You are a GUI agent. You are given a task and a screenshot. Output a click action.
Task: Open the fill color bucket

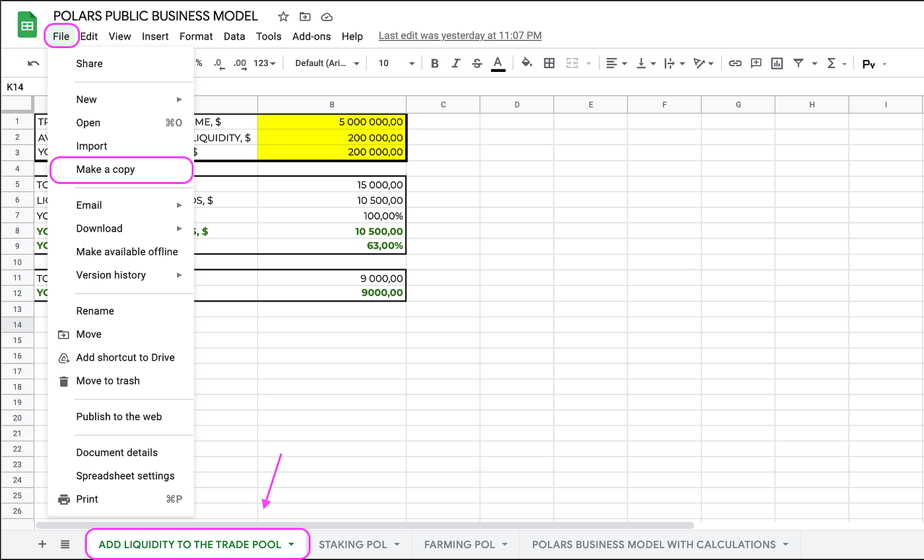point(527,63)
